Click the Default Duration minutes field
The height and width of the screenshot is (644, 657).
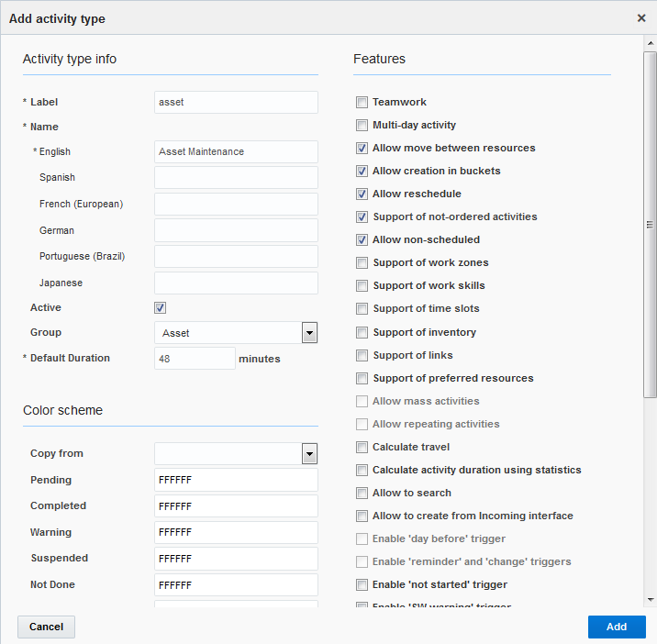pos(195,359)
